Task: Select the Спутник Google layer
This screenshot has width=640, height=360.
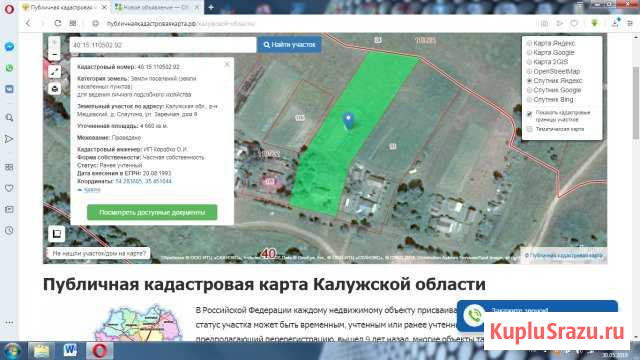Action: [x=554, y=90]
